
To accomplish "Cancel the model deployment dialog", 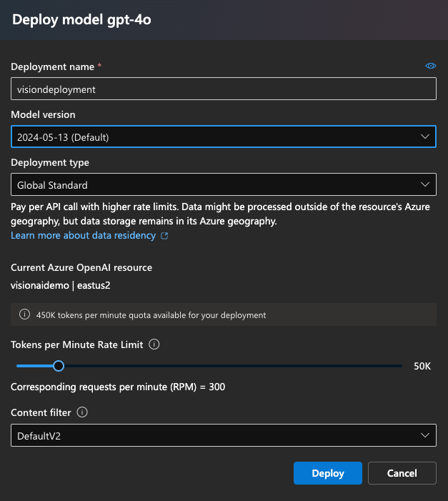I will tap(402, 473).
